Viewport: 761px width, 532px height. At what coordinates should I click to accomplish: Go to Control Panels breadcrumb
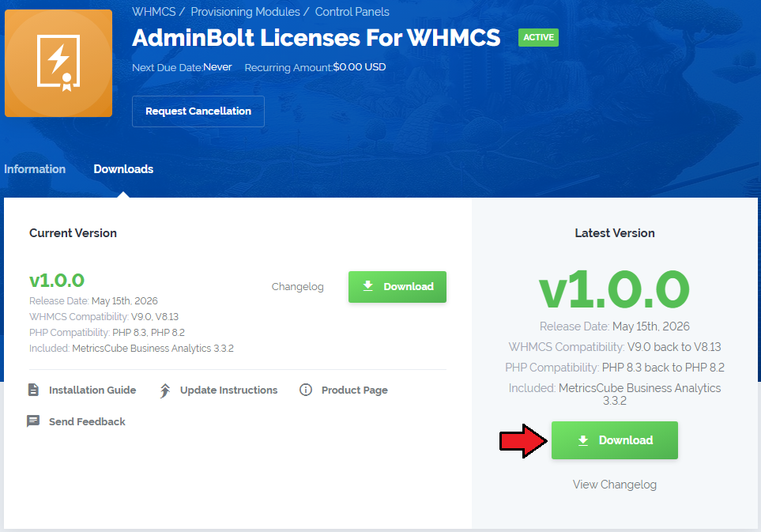click(x=352, y=12)
